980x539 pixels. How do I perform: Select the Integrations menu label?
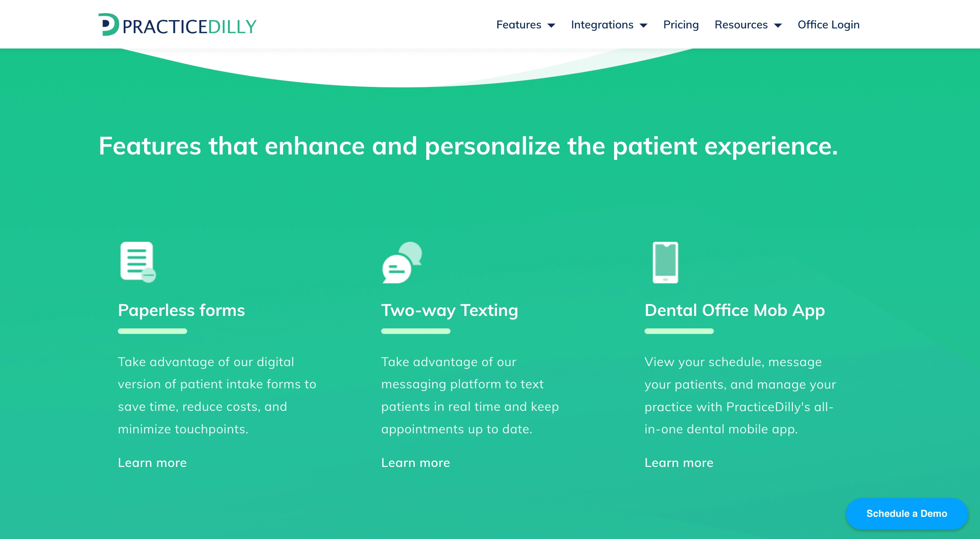[x=602, y=25]
